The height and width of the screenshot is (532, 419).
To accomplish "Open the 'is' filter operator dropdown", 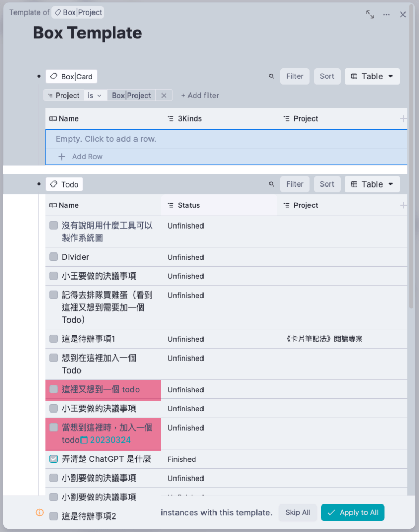I will coord(94,96).
